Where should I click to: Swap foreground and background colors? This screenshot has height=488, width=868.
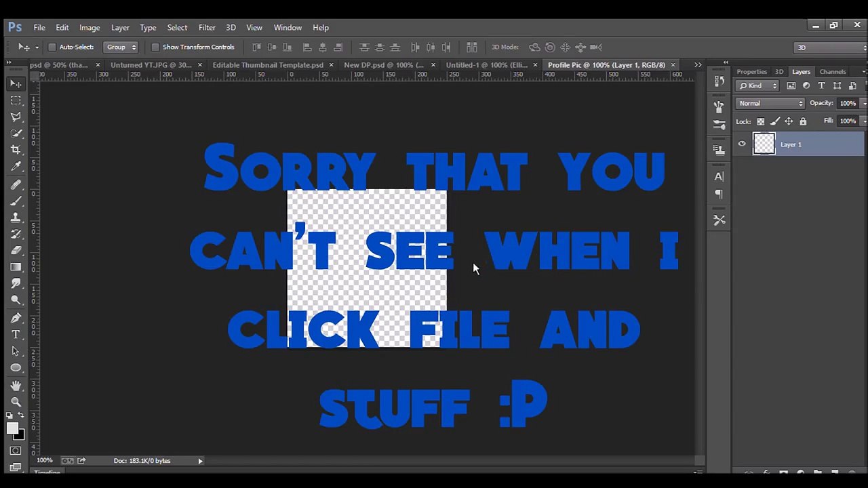(22, 415)
